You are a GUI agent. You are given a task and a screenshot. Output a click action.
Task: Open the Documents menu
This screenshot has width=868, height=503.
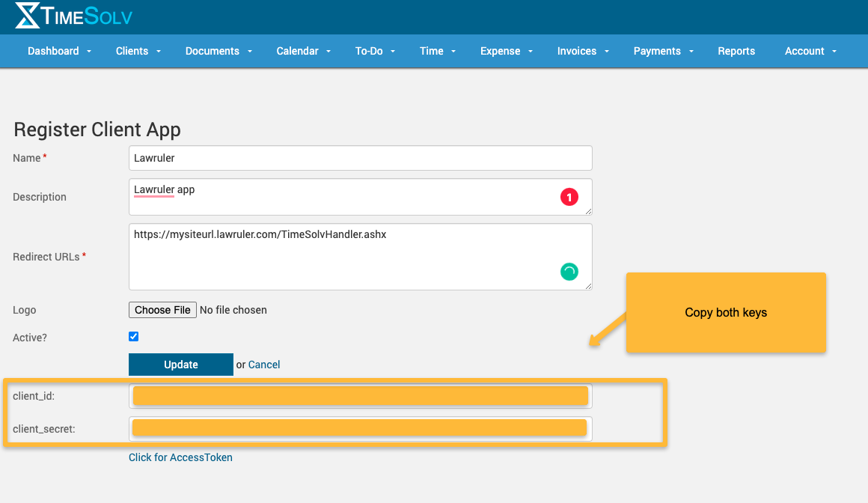click(x=212, y=51)
